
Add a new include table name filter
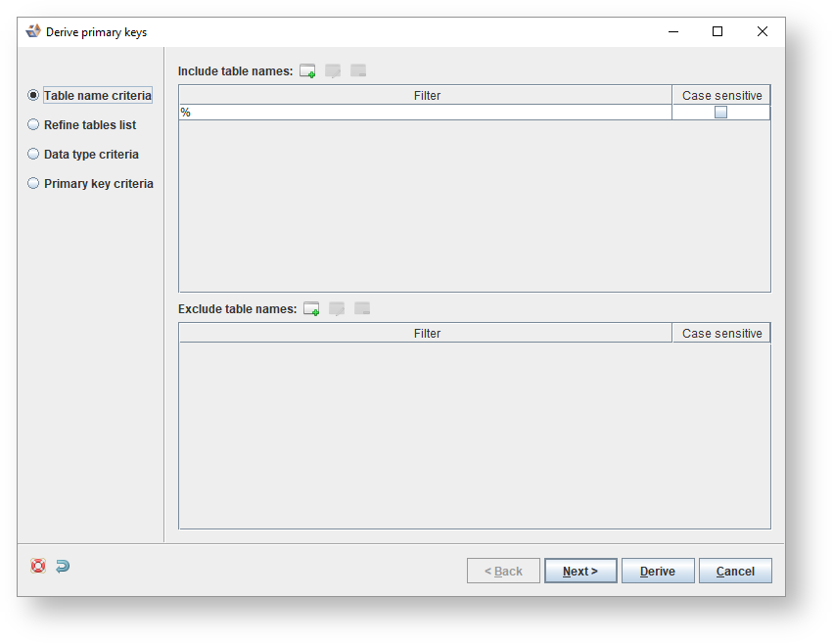click(x=307, y=70)
